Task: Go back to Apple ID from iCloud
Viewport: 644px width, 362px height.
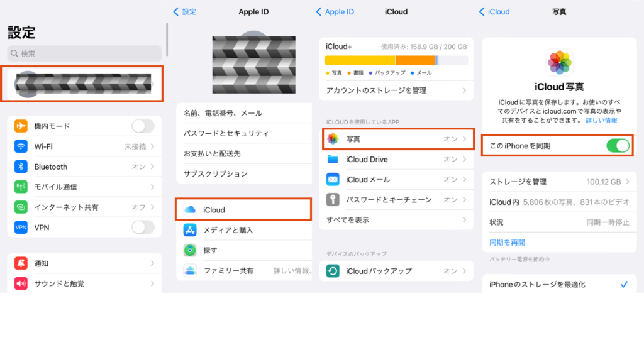Action: 335,12
